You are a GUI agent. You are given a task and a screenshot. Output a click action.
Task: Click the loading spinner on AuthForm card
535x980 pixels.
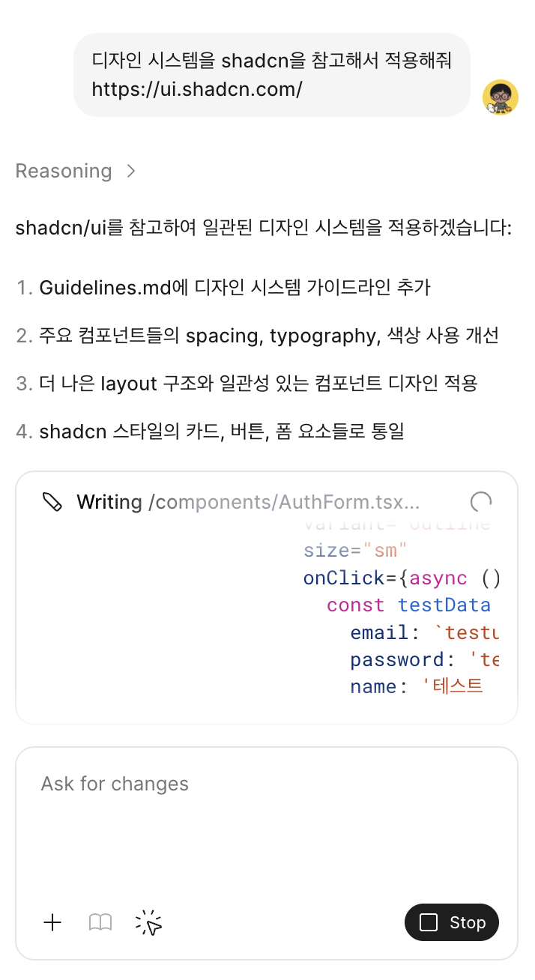(480, 502)
